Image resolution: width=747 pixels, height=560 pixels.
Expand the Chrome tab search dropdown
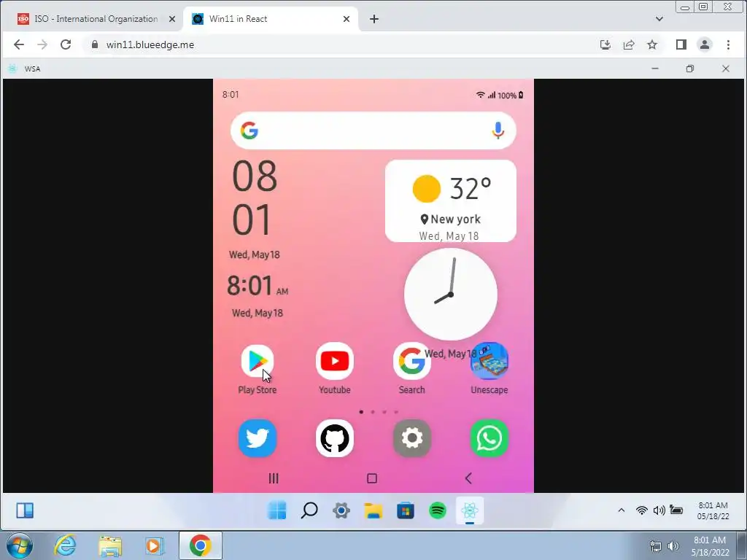[x=659, y=19]
